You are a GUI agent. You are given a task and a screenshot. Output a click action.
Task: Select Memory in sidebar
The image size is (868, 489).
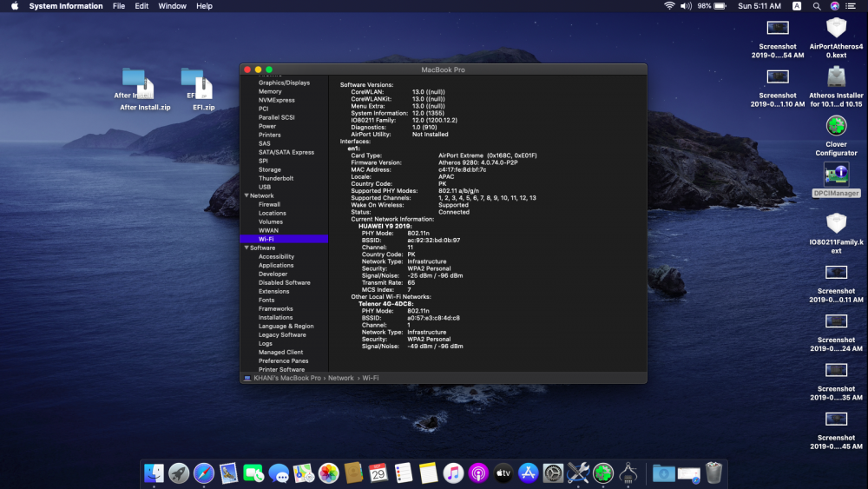tap(270, 91)
